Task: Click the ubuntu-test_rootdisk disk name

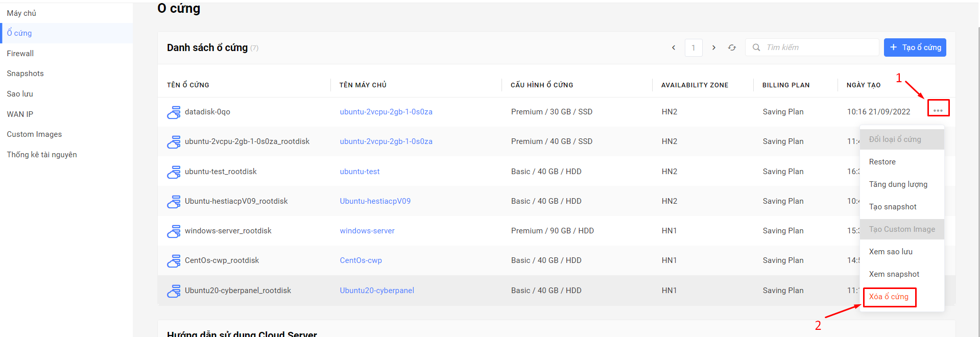Action: click(x=221, y=172)
